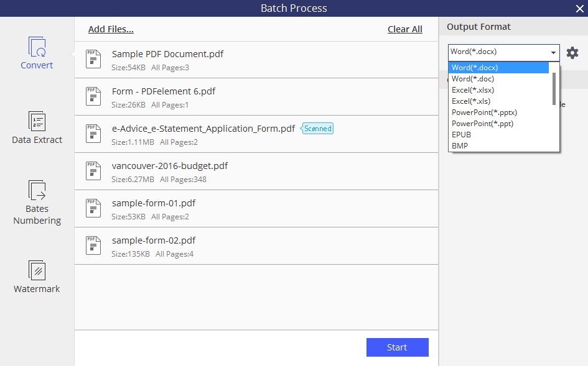Open the Convert batch tool
Viewport: 588px width, 366px height.
(37, 53)
